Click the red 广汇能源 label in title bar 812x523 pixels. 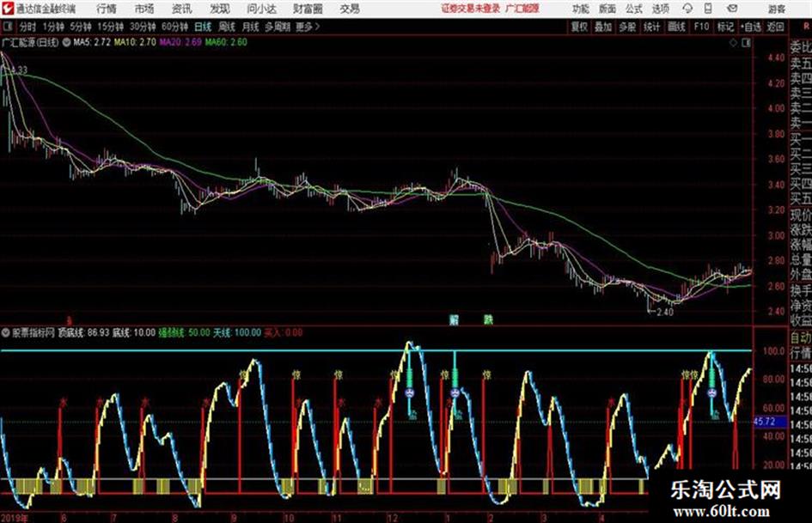point(522,9)
